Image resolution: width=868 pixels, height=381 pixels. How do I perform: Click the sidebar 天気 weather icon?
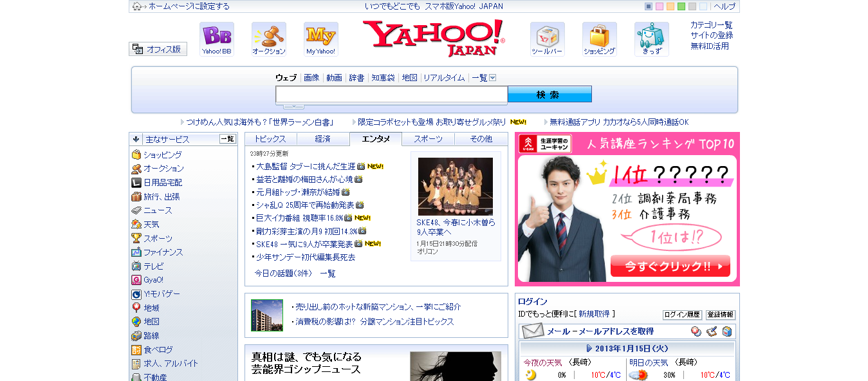tap(136, 225)
